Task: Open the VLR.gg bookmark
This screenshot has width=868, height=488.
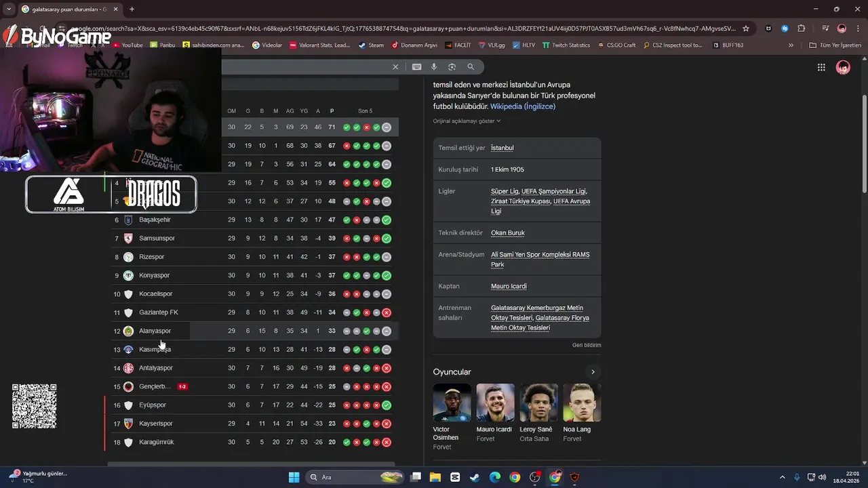Action: [x=492, y=45]
